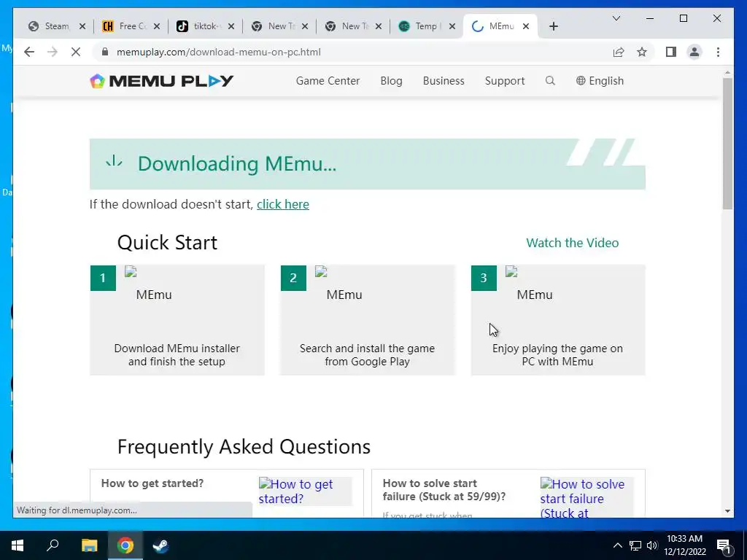
Task: Open Steam from the taskbar
Action: coord(160,545)
